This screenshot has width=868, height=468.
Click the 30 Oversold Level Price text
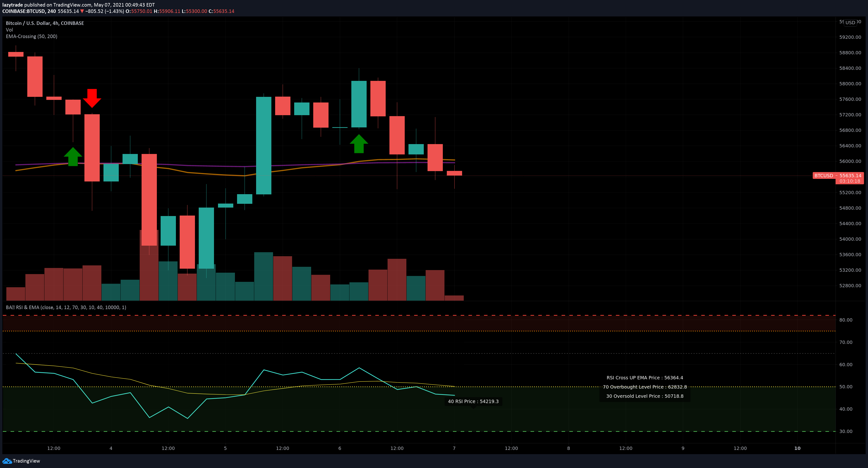point(645,396)
